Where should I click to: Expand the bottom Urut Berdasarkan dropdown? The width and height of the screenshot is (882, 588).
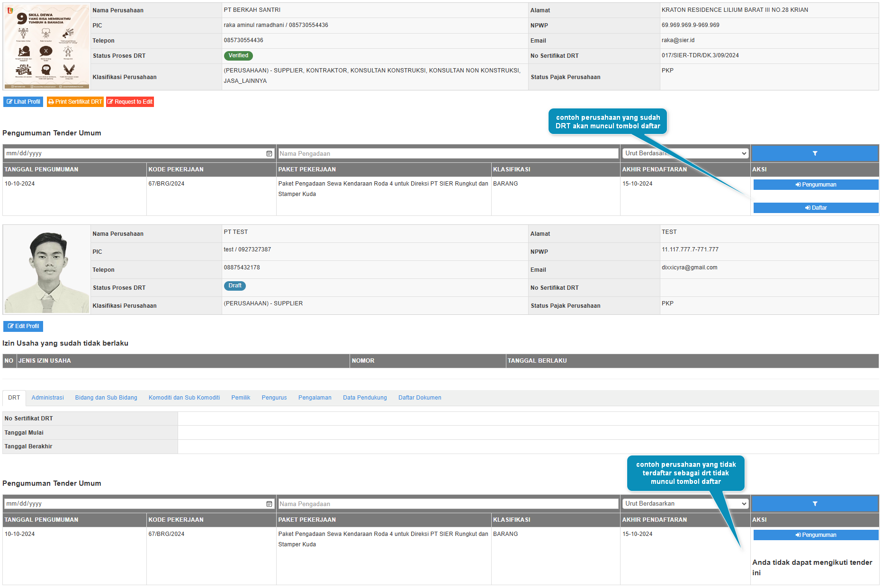click(x=685, y=504)
